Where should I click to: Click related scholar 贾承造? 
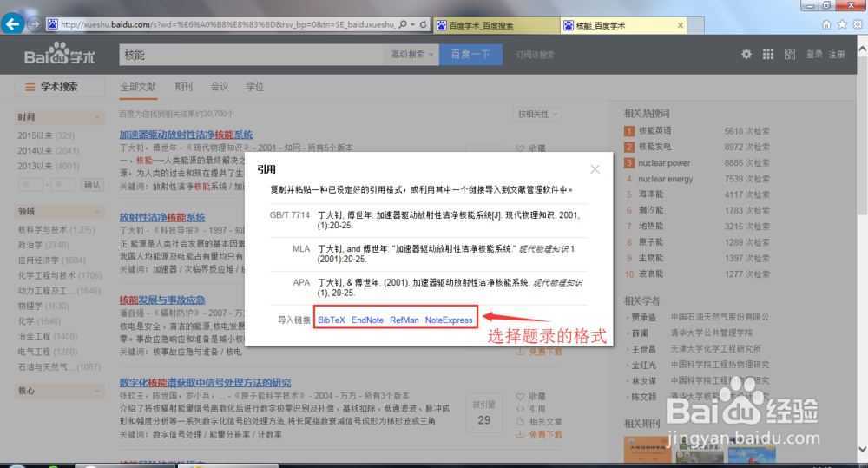pyautogui.click(x=644, y=318)
